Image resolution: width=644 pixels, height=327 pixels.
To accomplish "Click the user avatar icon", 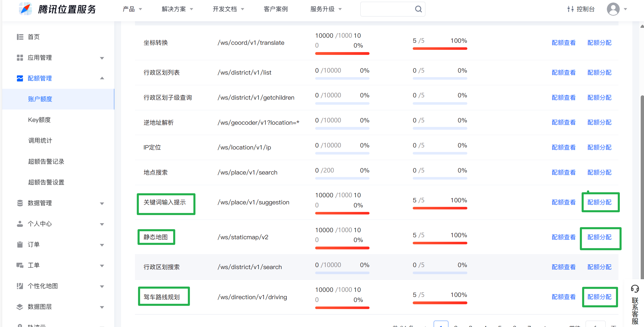I will tap(614, 9).
